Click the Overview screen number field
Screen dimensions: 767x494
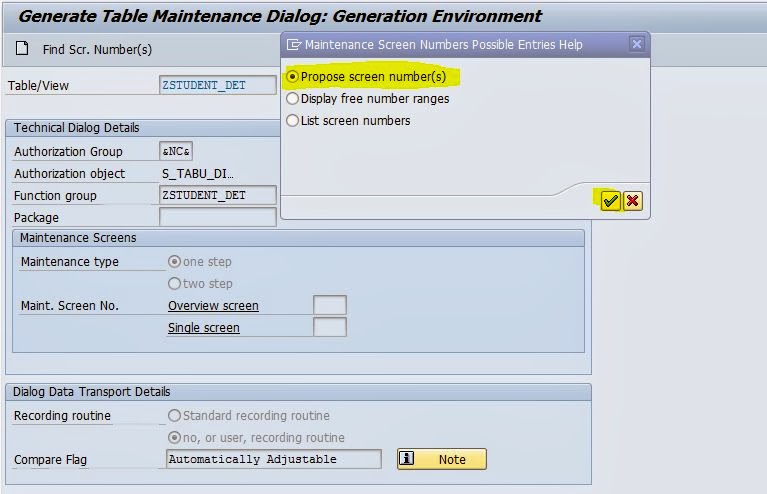(x=330, y=306)
